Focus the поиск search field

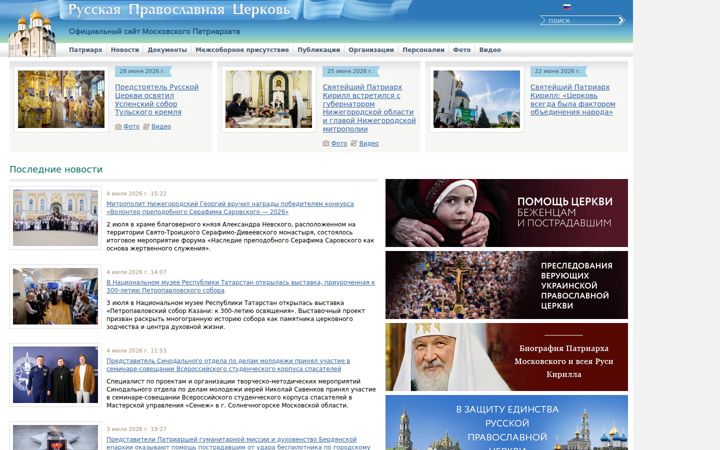[581, 20]
